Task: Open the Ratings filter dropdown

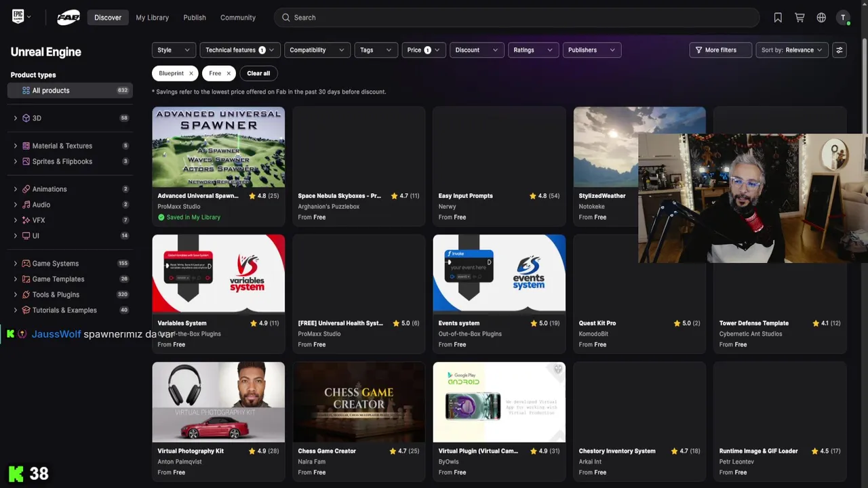Action: click(x=533, y=50)
